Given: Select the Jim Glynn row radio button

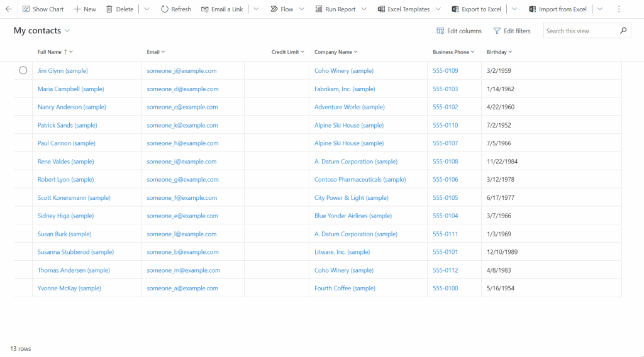Looking at the screenshot, I should [23, 70].
